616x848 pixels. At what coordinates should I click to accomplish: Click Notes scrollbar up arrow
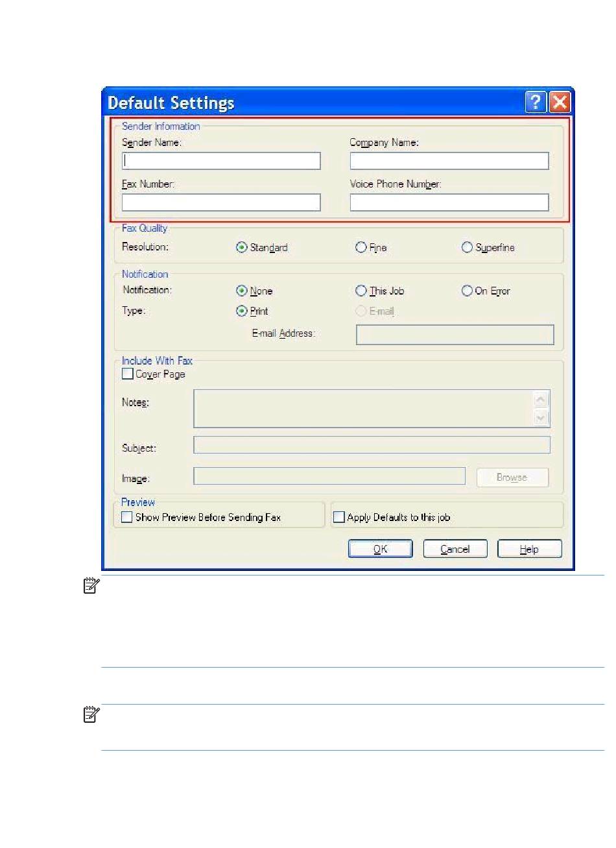pyautogui.click(x=541, y=400)
